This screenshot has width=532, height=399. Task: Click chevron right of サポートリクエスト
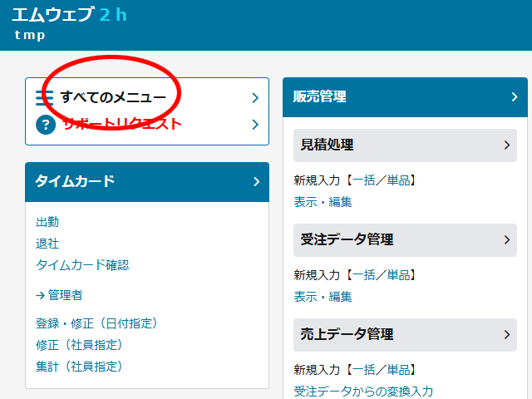tap(255, 125)
